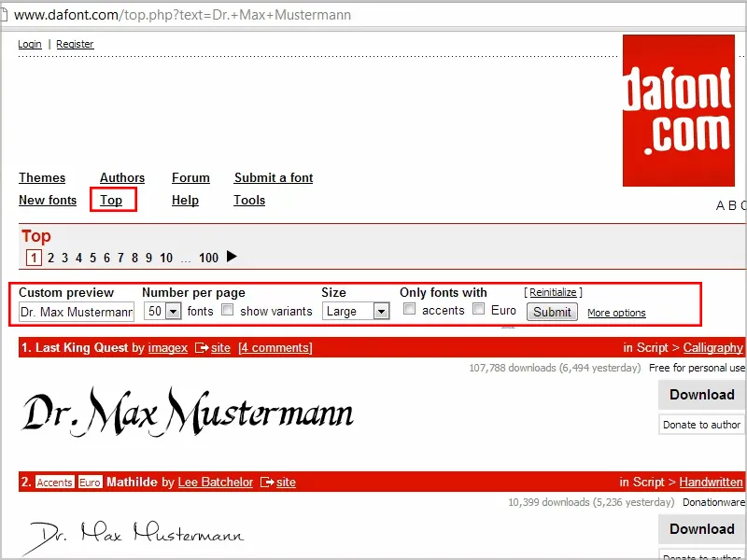The width and height of the screenshot is (747, 560).
Task: Click the Register link
Action: (75, 44)
